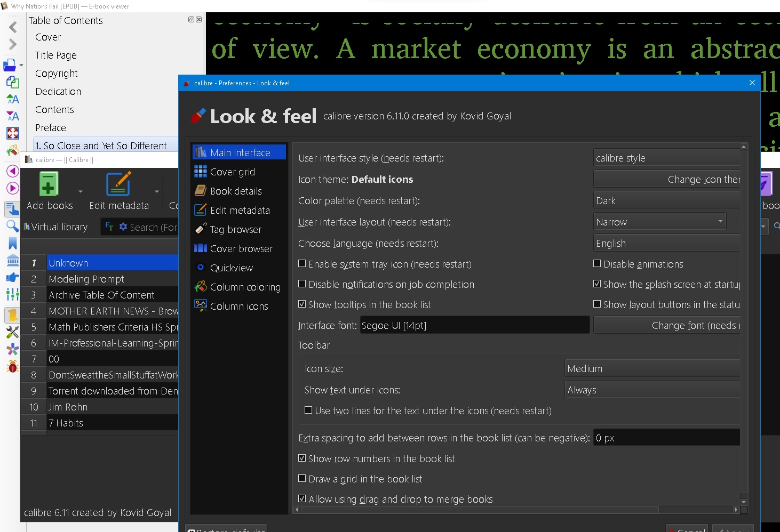This screenshot has width=780, height=532.
Task: Click the purple Next arrow in viewer toolbar
Action: click(x=13, y=188)
